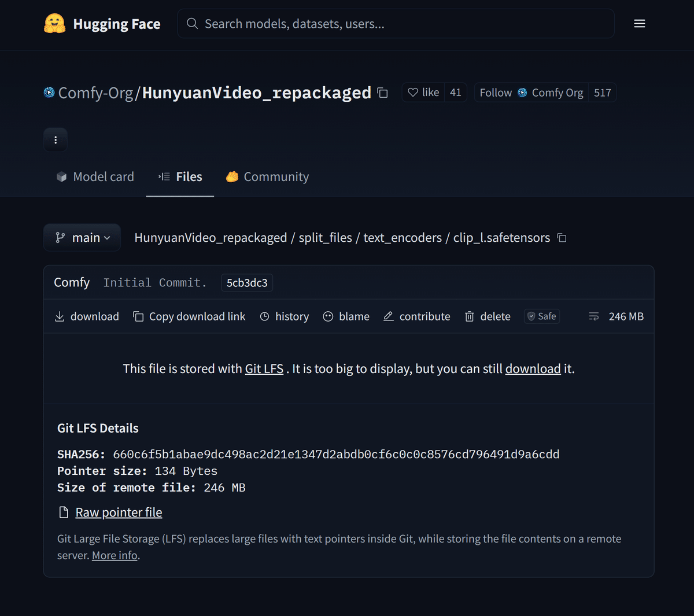The image size is (694, 616).
Task: Open the Raw pointer file link
Action: coord(119,512)
